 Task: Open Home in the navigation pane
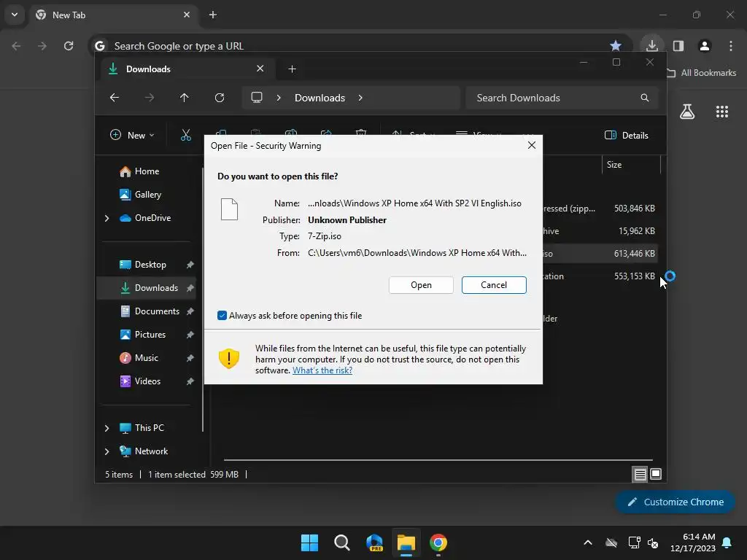click(147, 171)
